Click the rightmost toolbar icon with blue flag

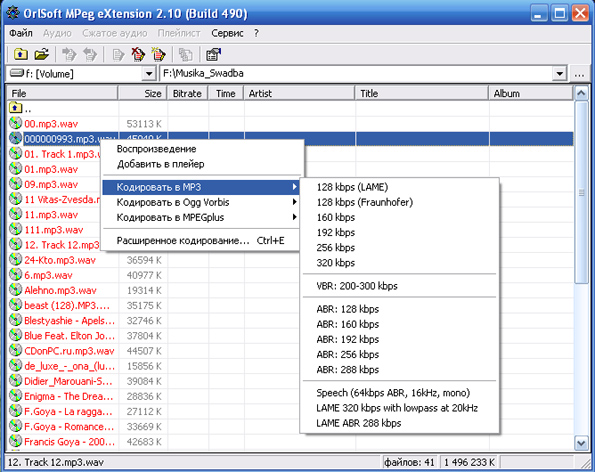click(214, 54)
